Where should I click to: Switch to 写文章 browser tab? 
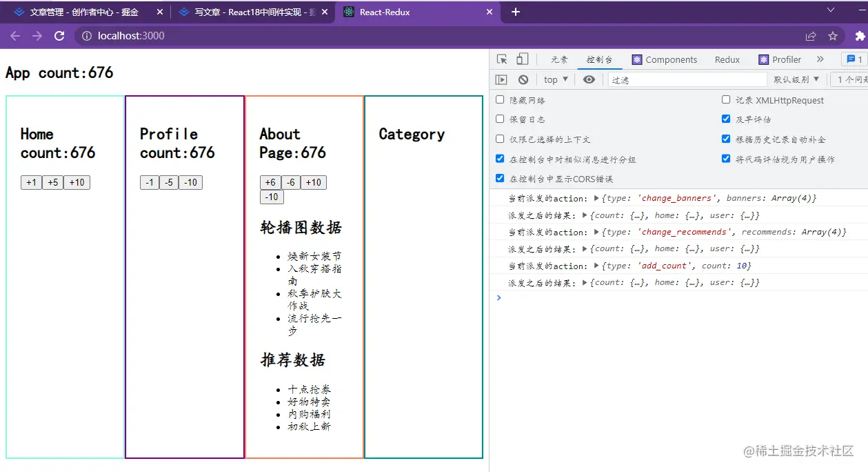pyautogui.click(x=252, y=12)
